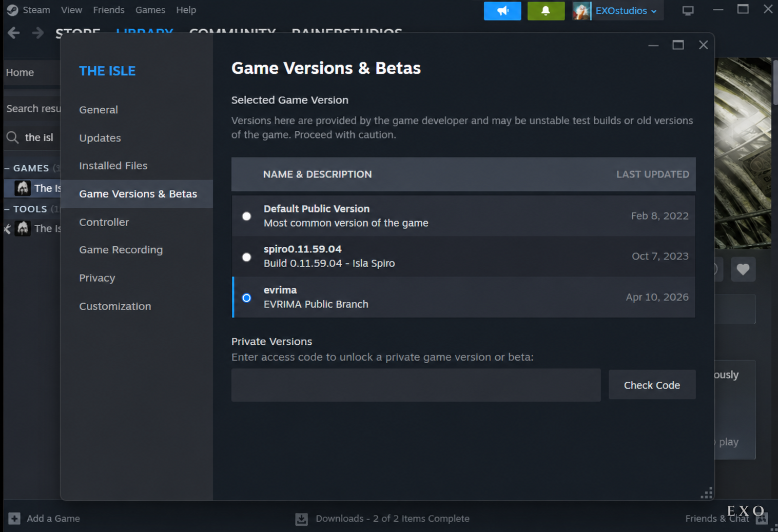This screenshot has height=532, width=778.
Task: Open the announcements megaphone button
Action: 502,11
